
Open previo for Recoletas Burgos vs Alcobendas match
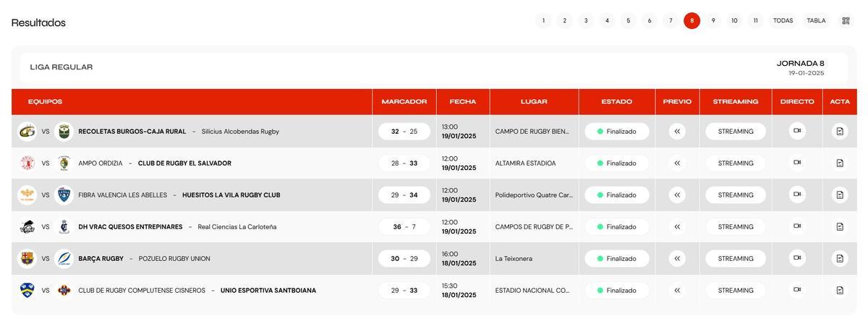677,132
